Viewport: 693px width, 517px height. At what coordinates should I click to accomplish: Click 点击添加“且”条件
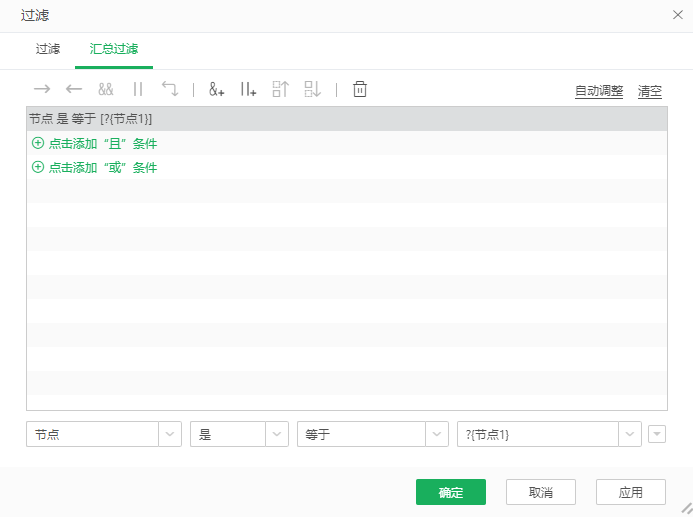(103, 144)
